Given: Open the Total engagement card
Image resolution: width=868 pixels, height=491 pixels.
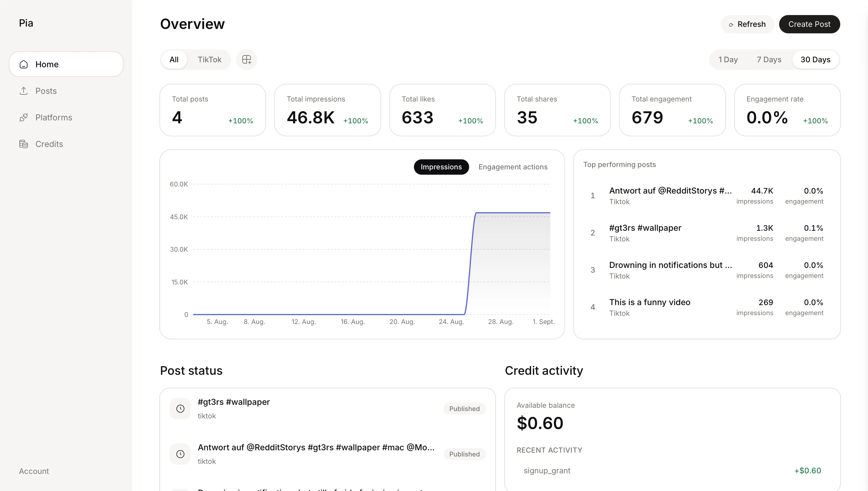Looking at the screenshot, I should [672, 110].
